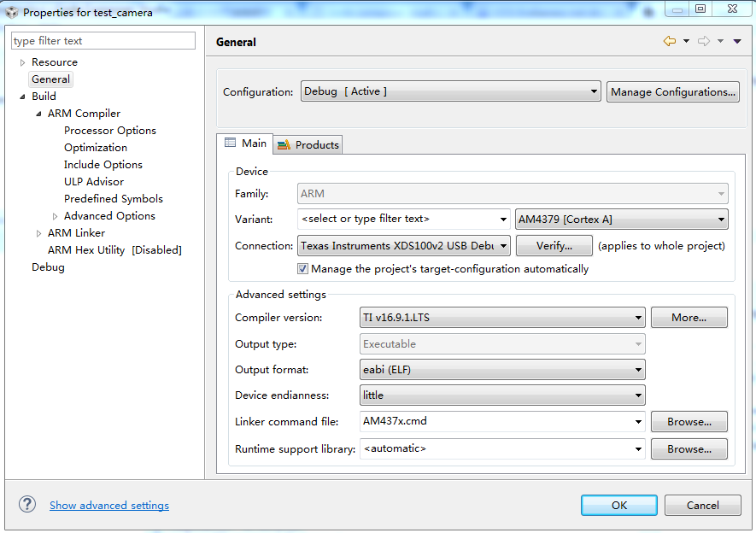
Task: Open the Compiler version dropdown
Action: point(502,318)
